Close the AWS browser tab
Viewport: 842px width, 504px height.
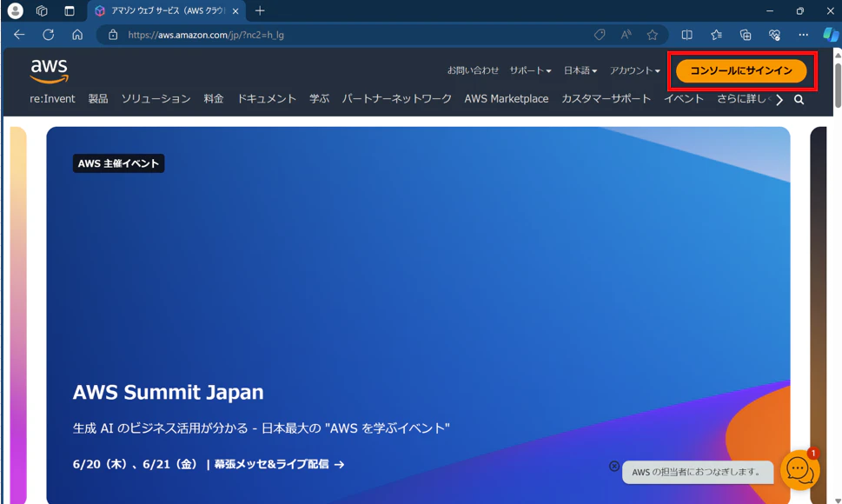pos(235,10)
